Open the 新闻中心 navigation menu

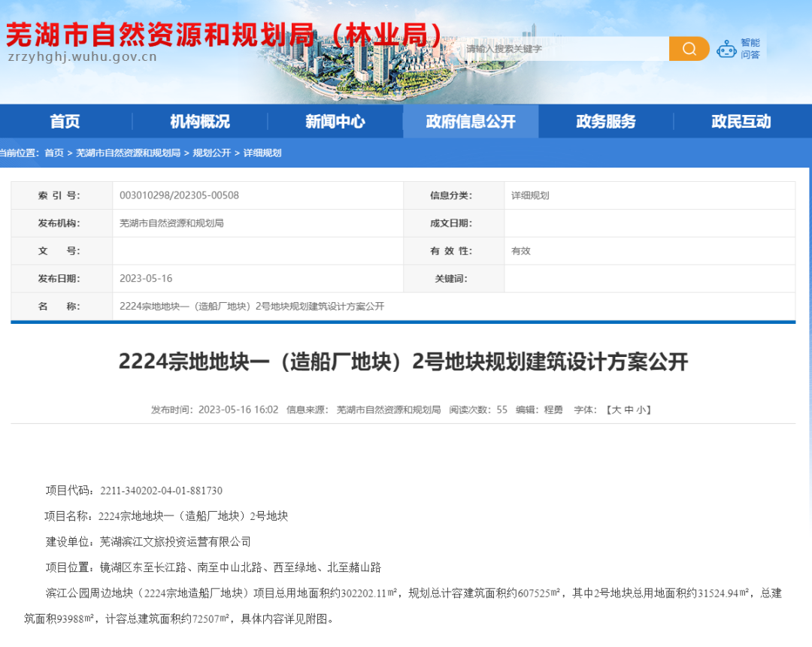(335, 121)
